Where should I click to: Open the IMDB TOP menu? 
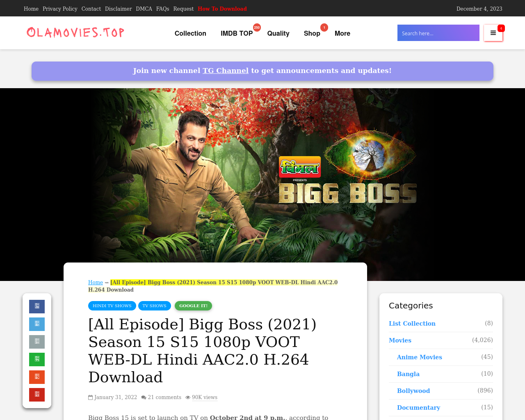pos(237,33)
